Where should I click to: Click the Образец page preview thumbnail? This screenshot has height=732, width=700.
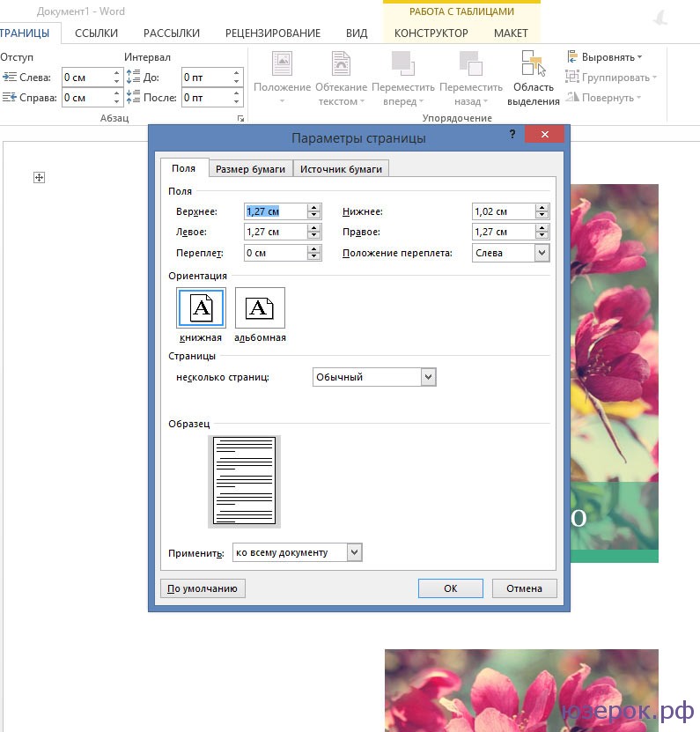(x=244, y=481)
